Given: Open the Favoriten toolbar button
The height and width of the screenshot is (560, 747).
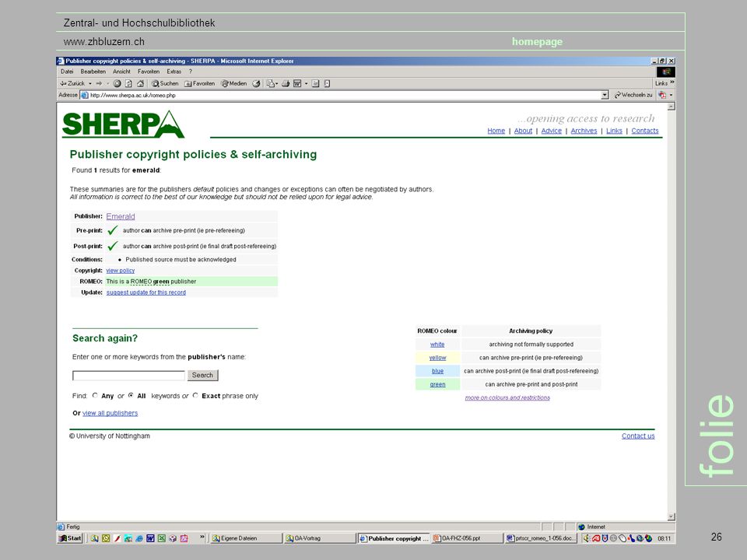Looking at the screenshot, I should tap(200, 83).
